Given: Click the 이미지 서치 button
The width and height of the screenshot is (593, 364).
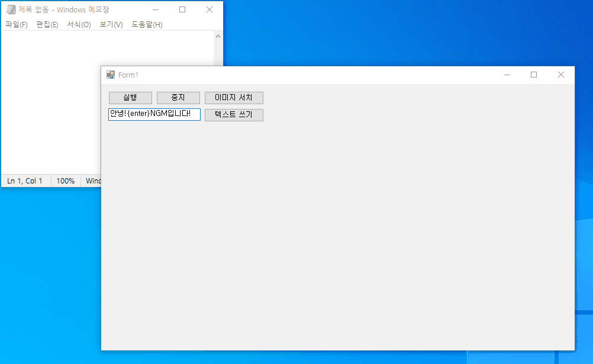Looking at the screenshot, I should click(234, 98).
